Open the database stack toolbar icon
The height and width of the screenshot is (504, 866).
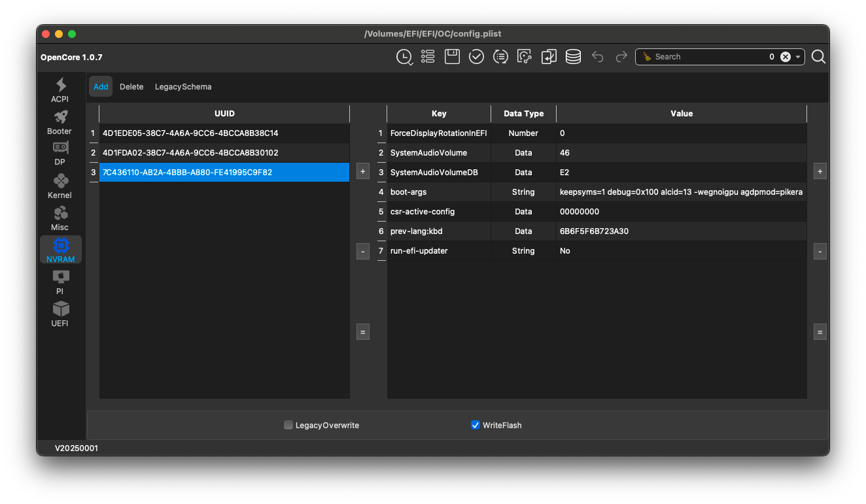(x=573, y=57)
